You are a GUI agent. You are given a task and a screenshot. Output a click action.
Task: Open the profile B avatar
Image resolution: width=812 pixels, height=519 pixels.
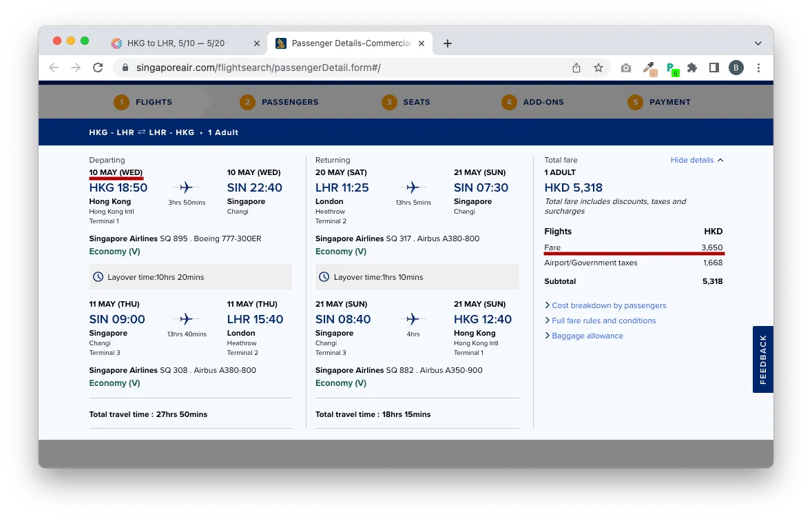pos(736,68)
